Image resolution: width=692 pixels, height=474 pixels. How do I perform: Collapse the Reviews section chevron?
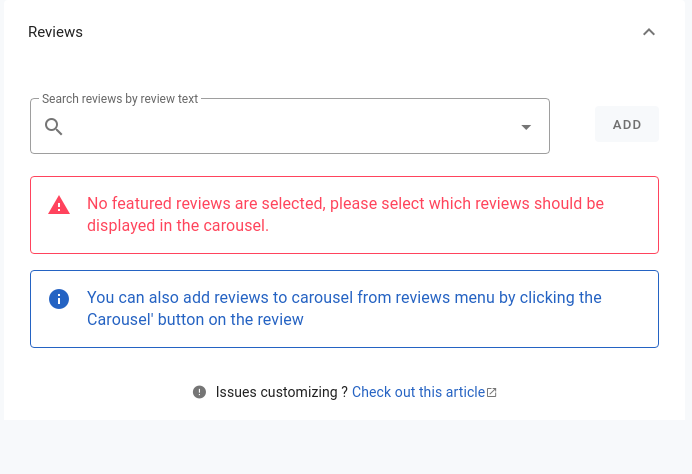[x=648, y=32]
